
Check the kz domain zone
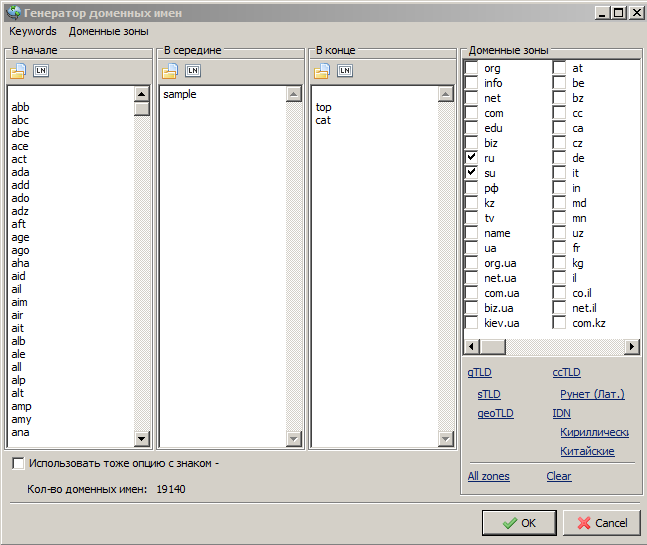[471, 203]
